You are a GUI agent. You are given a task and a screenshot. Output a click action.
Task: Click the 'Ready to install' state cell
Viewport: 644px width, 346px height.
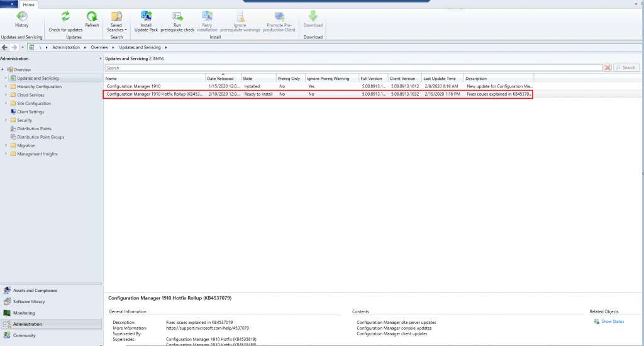click(258, 94)
